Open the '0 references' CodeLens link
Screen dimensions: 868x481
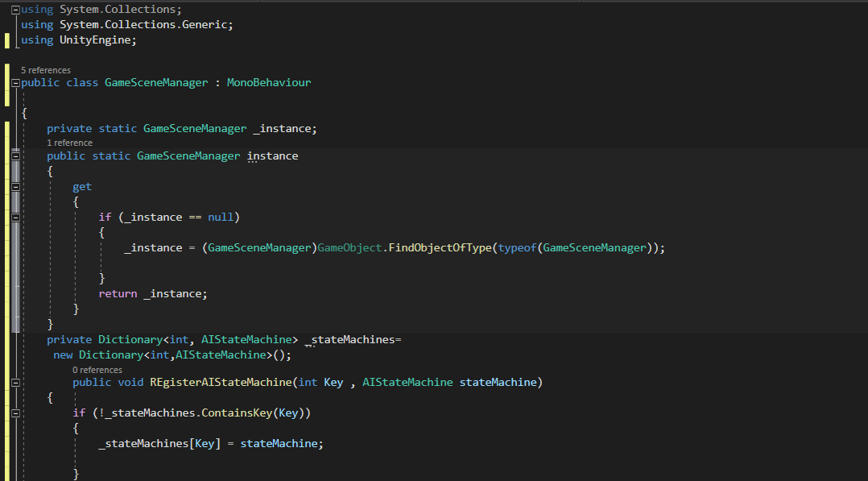[97, 370]
